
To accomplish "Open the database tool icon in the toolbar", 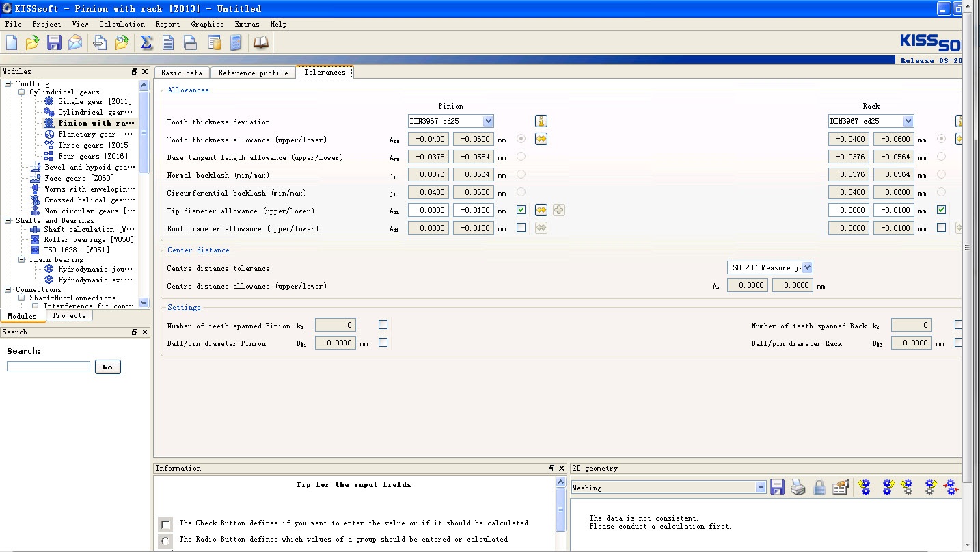I will click(215, 42).
